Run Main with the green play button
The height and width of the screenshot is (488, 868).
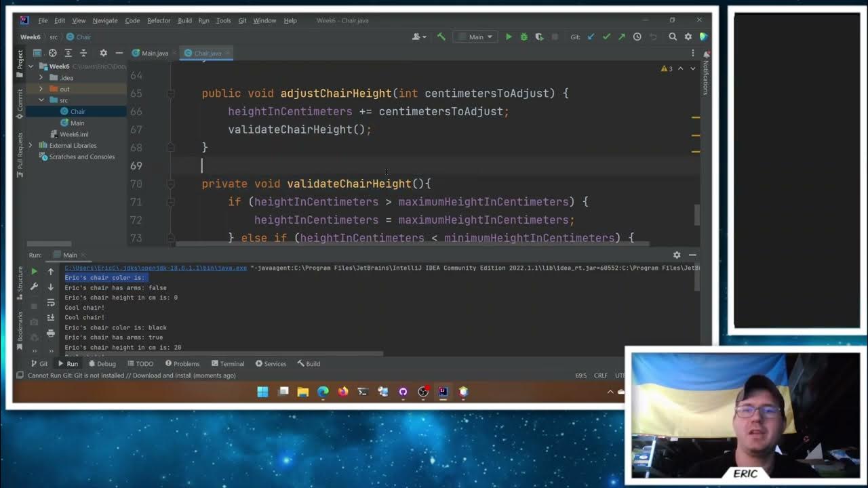click(x=509, y=37)
